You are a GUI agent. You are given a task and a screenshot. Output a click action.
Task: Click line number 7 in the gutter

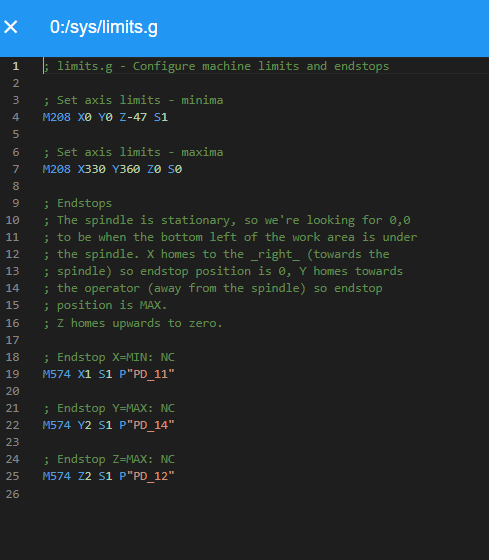[16, 169]
